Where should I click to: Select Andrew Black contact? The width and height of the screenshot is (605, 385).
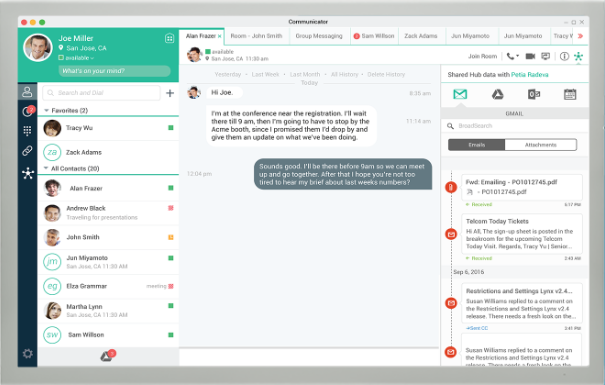(108, 213)
